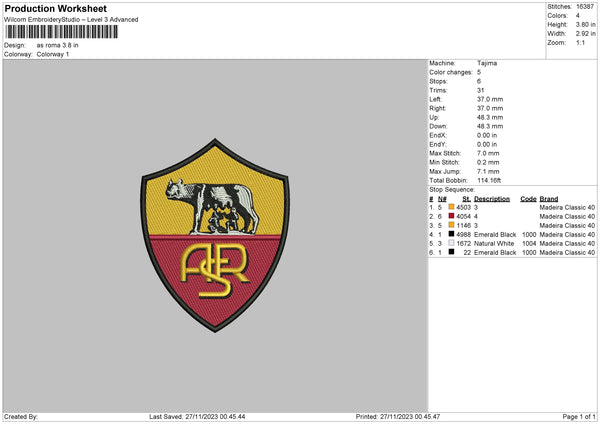This screenshot has width=600, height=424.
Task: Click stitch count 4988 in stop 4
Action: tap(464, 235)
